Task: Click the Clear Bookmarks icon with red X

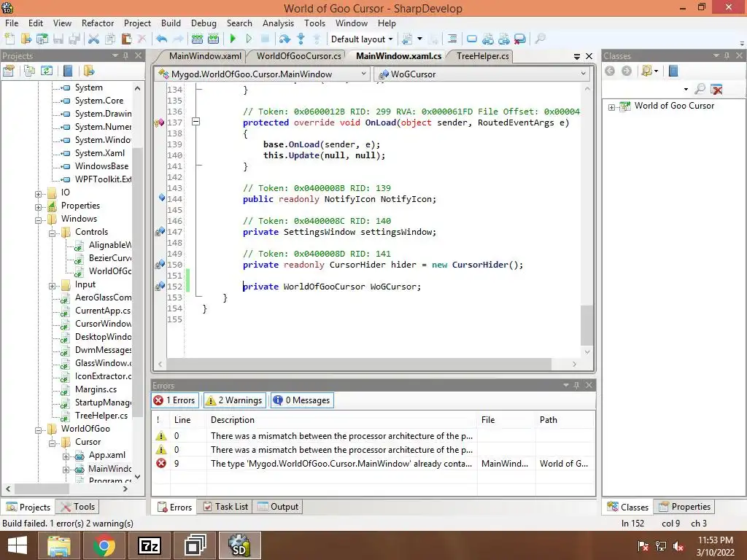Action: coord(519,39)
